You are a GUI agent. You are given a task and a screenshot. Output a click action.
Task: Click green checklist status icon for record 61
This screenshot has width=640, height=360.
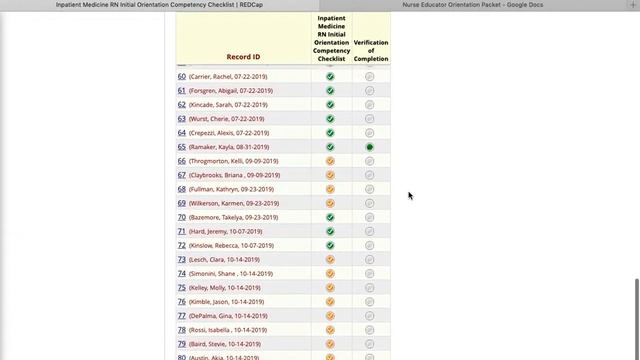[x=330, y=91]
